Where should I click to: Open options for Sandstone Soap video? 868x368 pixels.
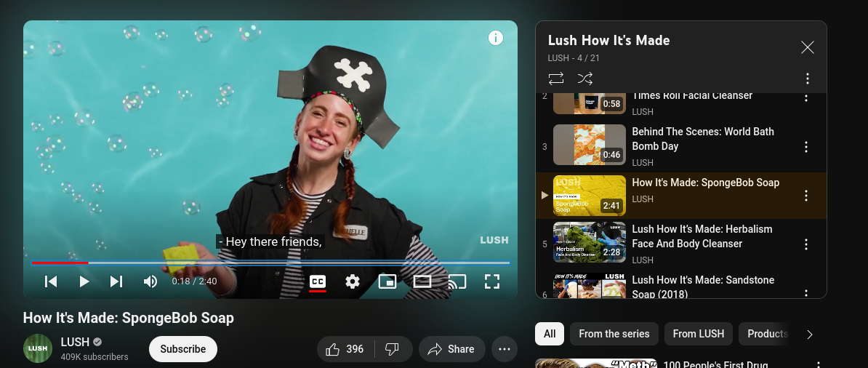806,292
